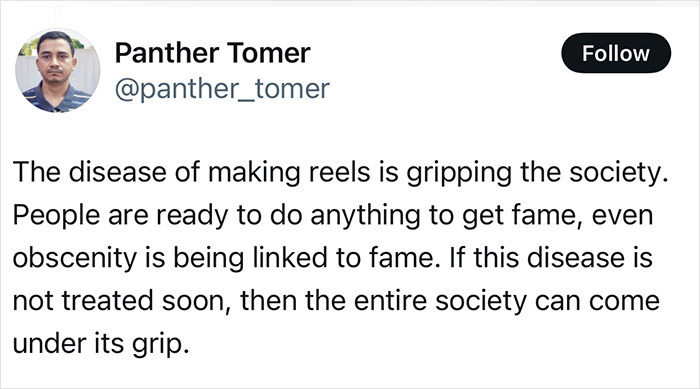The width and height of the screenshot is (700, 389).
Task: Click the word "Tomer" in the display name
Action: [x=268, y=53]
